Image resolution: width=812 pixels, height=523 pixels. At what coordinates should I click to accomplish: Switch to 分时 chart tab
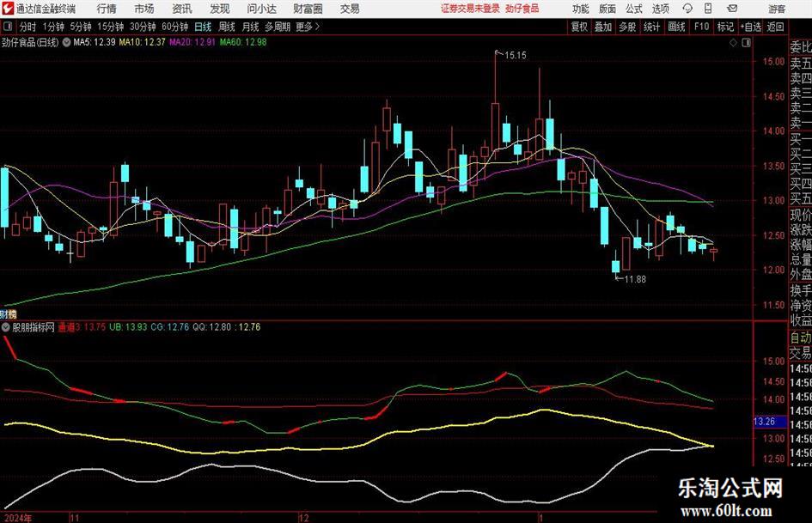point(28,27)
